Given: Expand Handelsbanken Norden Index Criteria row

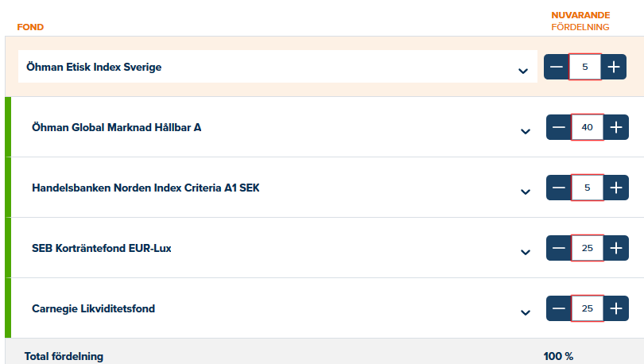Looking at the screenshot, I should click(525, 192).
